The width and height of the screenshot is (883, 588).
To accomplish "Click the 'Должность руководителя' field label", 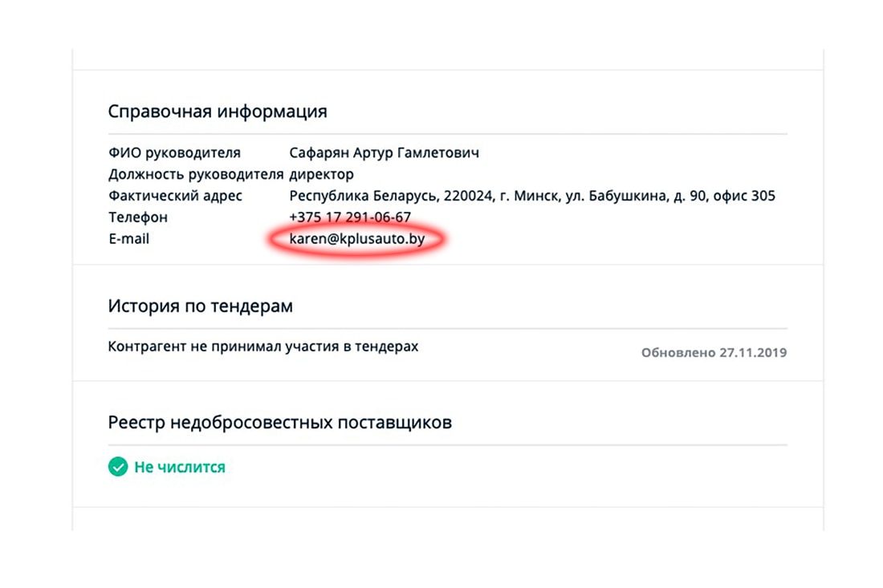I will tap(196, 174).
